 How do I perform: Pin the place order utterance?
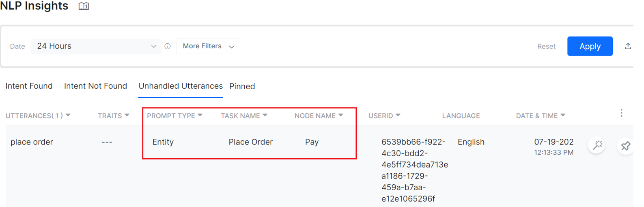pyautogui.click(x=625, y=146)
